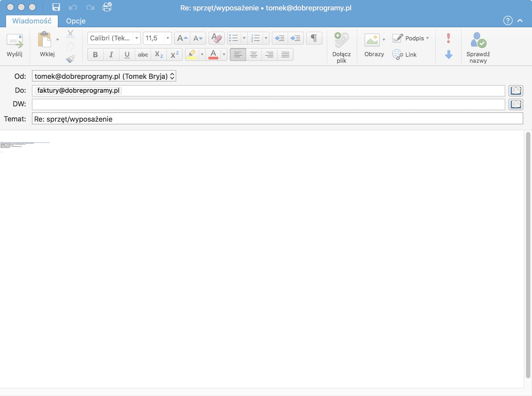This screenshot has width=532, height=396.
Task: Toggle bold formatting
Action: 95,55
